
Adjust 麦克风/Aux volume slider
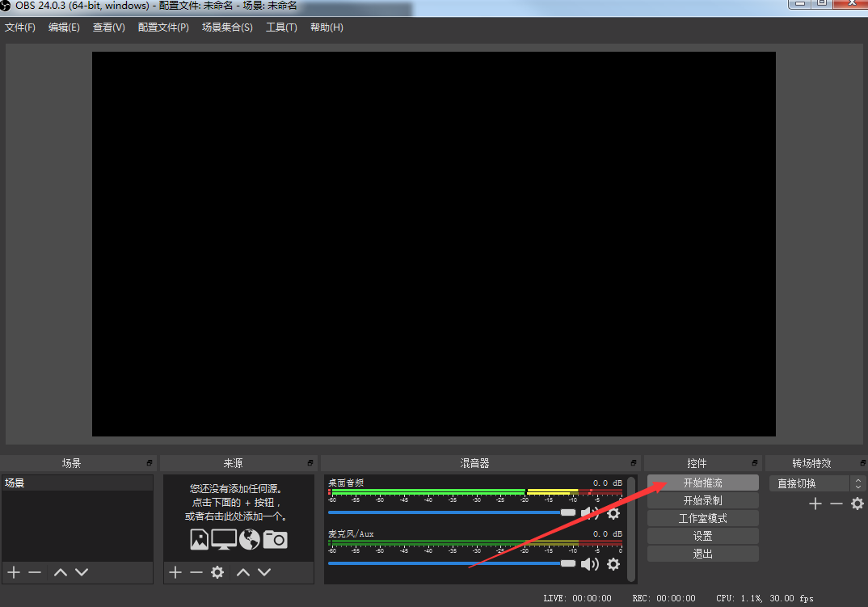[x=452, y=563]
